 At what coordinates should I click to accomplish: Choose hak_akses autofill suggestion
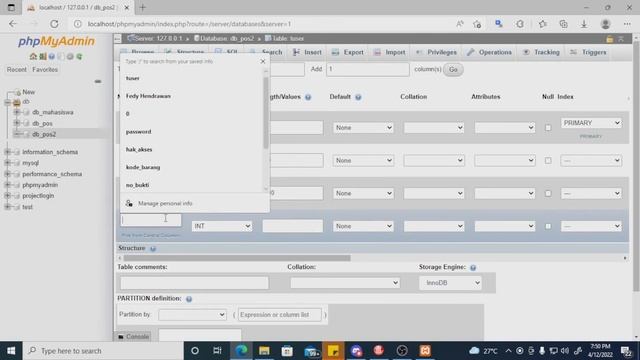pos(139,150)
